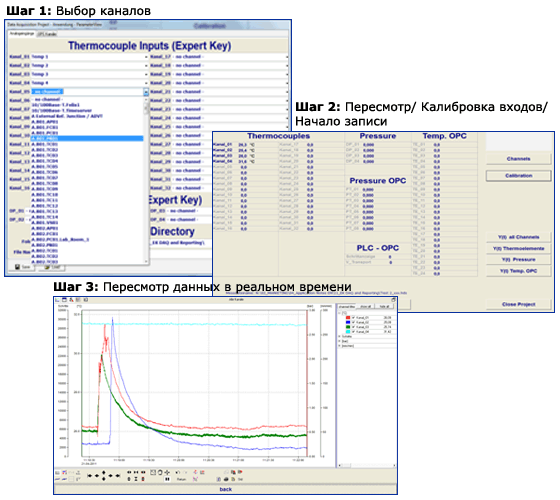Click cyan color swatch of Kanal_04

[x=348, y=331]
